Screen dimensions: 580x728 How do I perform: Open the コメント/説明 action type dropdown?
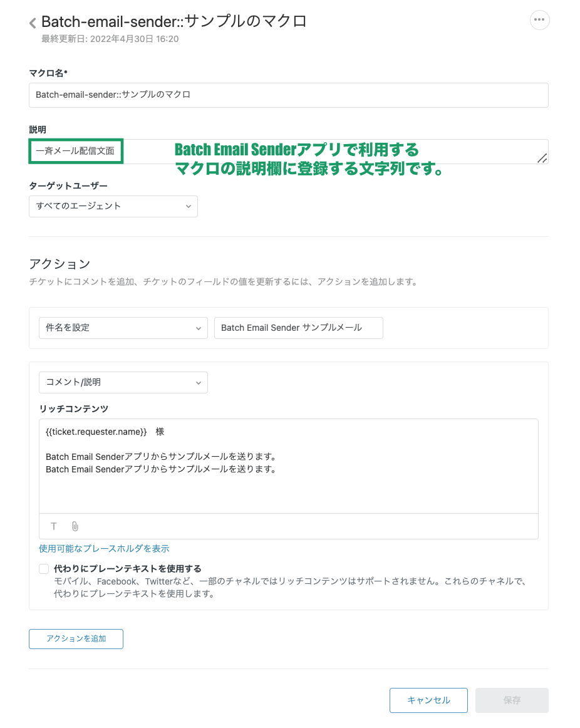point(123,382)
